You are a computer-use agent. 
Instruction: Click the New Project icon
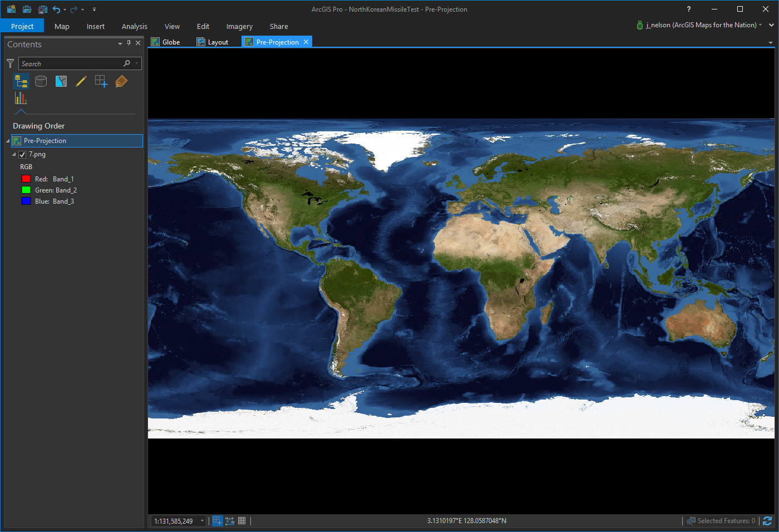pos(11,9)
